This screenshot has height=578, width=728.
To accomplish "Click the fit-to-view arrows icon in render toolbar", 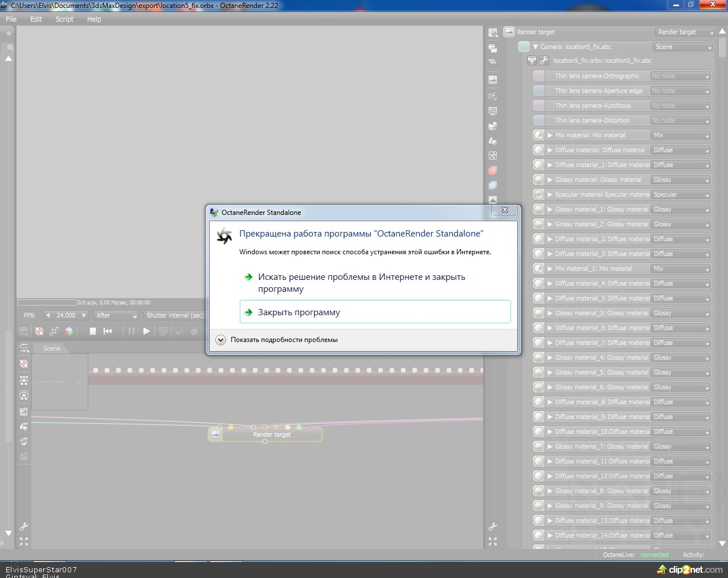I will (x=54, y=331).
